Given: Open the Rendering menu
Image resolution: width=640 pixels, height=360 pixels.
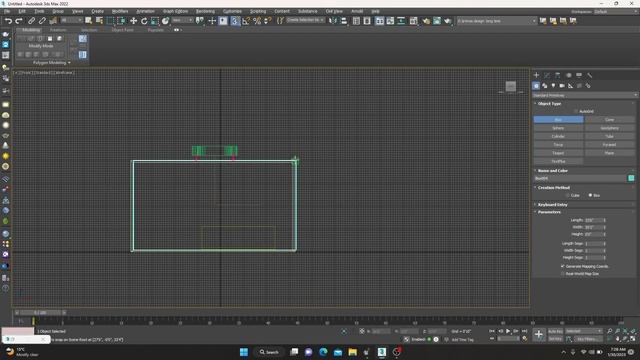Looking at the screenshot, I should [x=205, y=11].
